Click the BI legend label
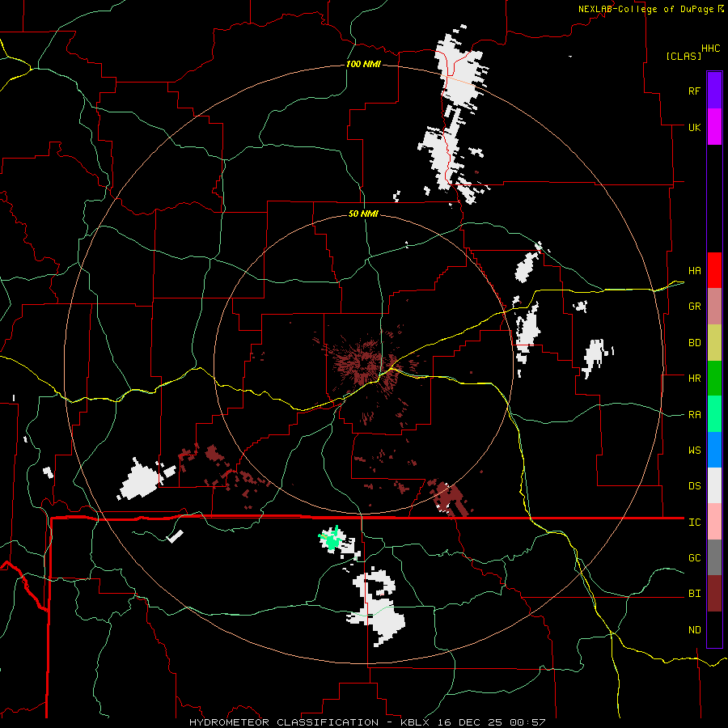728x728 pixels. point(694,594)
